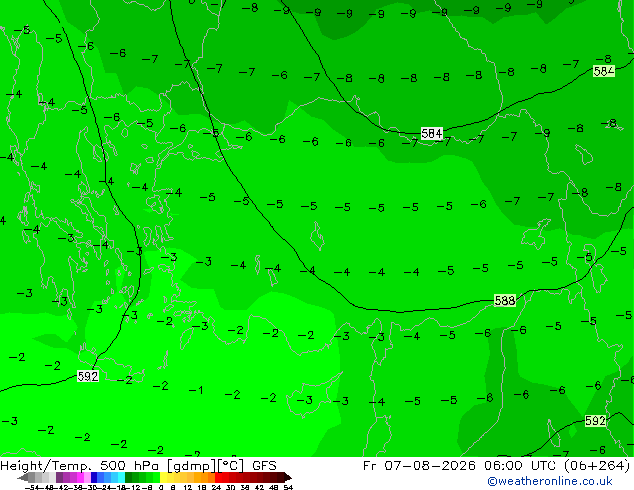Screen dimensions: 634x490
Task: Click the 592 label in the lower right corner
Action: click(595, 421)
